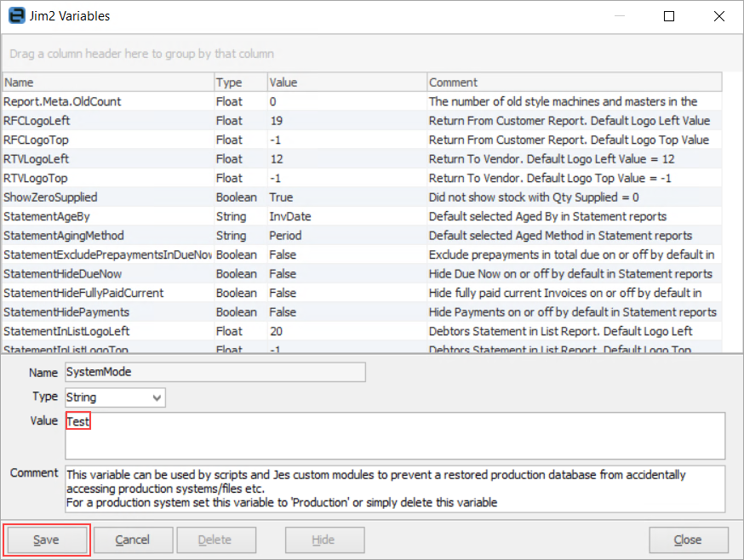Click the Jim2 application icon in title bar
Screen dimensions: 744x560
point(15,15)
